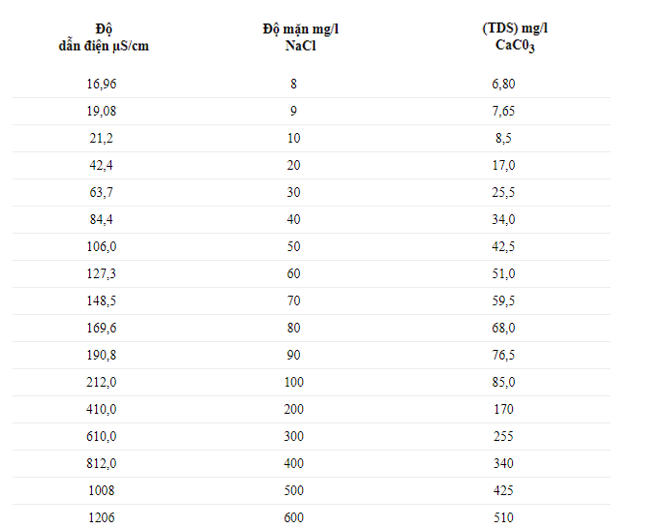Select salinity value 90 cell

293,354
